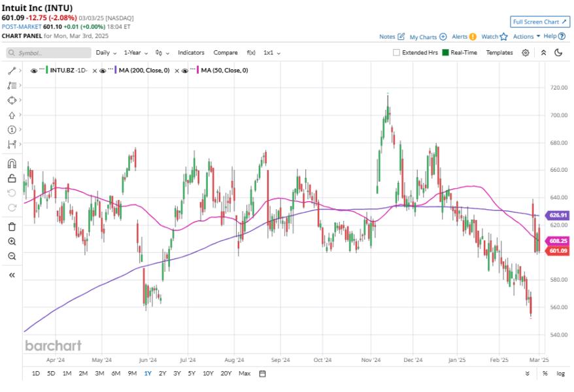Activate the measure range tool
Image resolution: width=574 pixels, height=392 pixels.
pyautogui.click(x=12, y=144)
